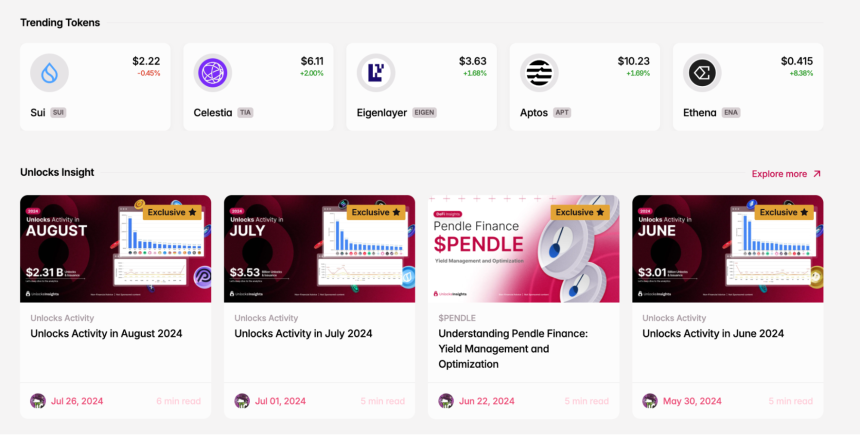Click the Exclusive star badge on June article
The image size is (860, 435).
tap(784, 212)
